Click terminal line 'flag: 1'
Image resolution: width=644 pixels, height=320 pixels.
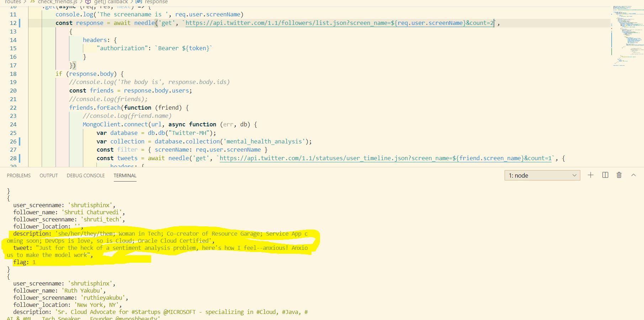pos(25,262)
